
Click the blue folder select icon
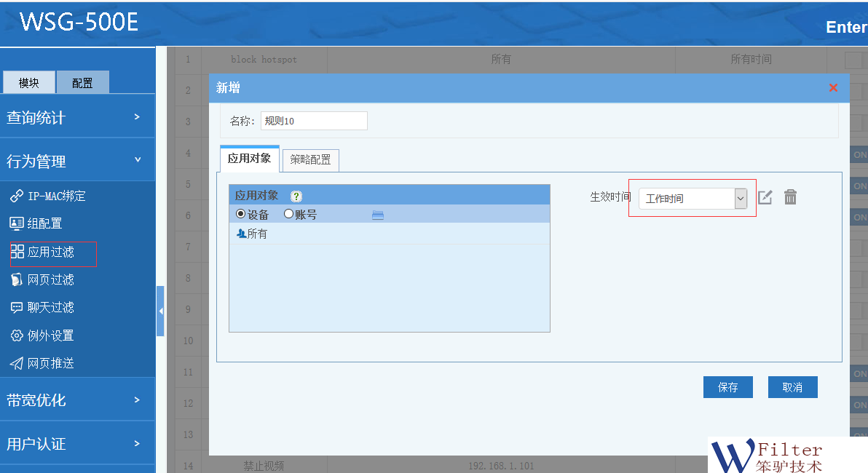[377, 215]
